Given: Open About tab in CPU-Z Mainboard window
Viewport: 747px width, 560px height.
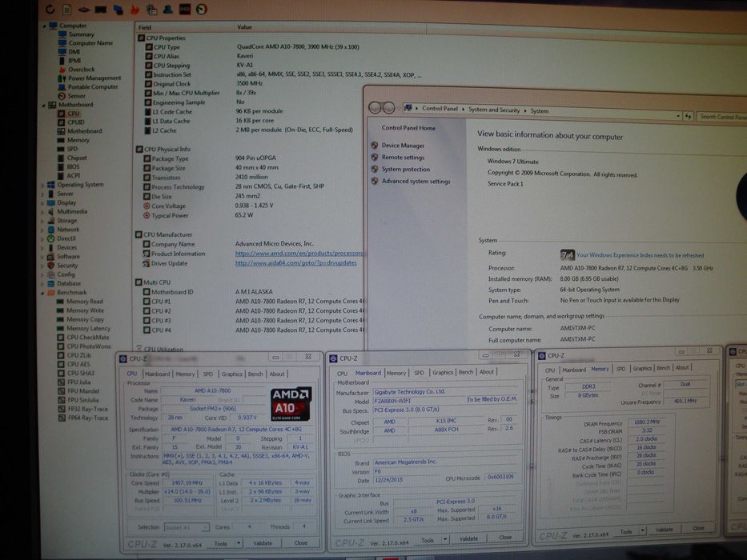Looking at the screenshot, I should (487, 372).
